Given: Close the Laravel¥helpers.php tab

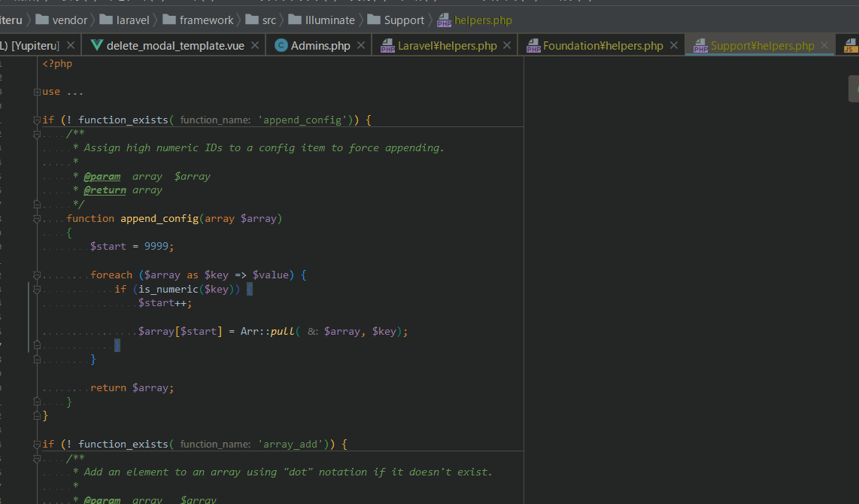Looking at the screenshot, I should (x=508, y=46).
